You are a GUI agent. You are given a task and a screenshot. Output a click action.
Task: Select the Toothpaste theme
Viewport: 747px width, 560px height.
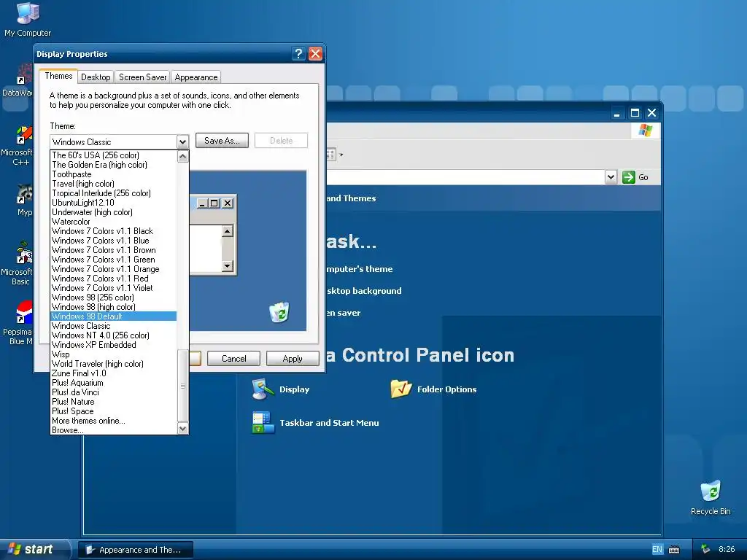coord(113,174)
